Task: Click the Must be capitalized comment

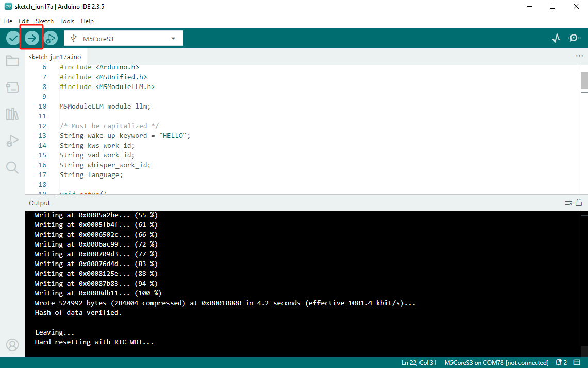Action: pyautogui.click(x=109, y=126)
